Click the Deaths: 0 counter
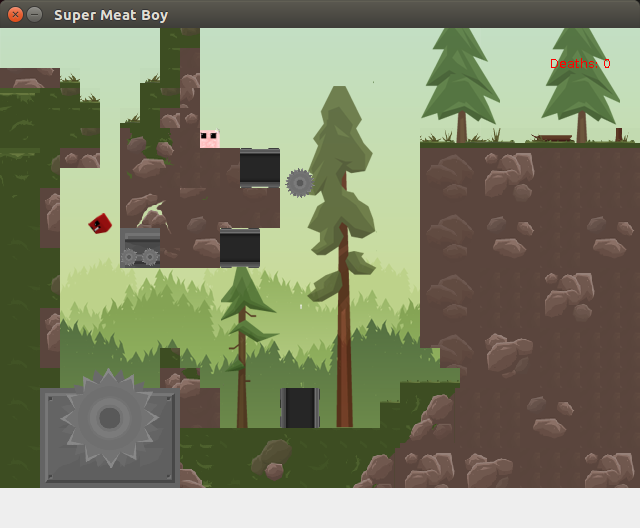 point(580,64)
